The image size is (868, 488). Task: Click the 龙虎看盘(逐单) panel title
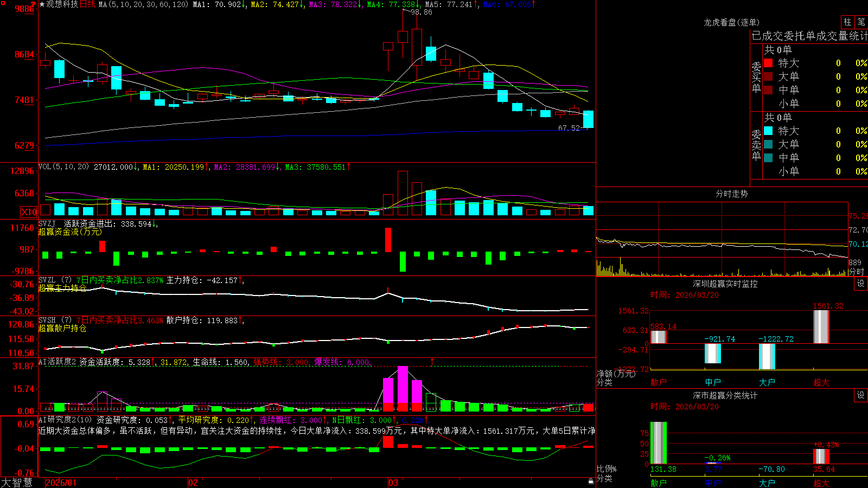(x=731, y=22)
